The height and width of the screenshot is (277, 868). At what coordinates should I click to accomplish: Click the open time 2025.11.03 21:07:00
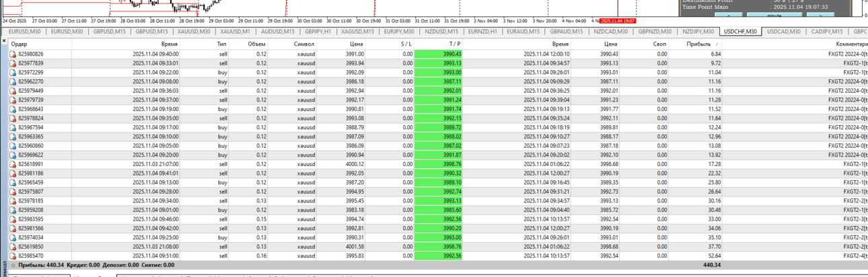click(155, 164)
